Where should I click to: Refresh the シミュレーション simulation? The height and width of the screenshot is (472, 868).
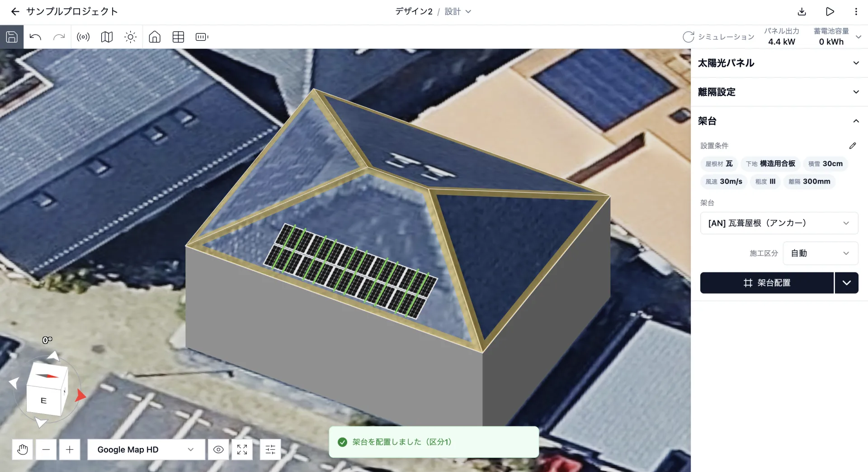[688, 37]
